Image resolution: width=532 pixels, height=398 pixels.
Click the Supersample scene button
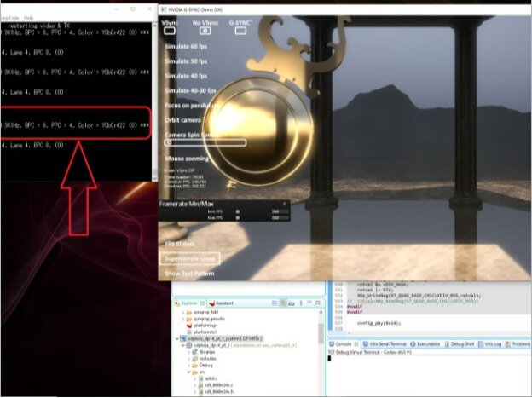(x=192, y=257)
